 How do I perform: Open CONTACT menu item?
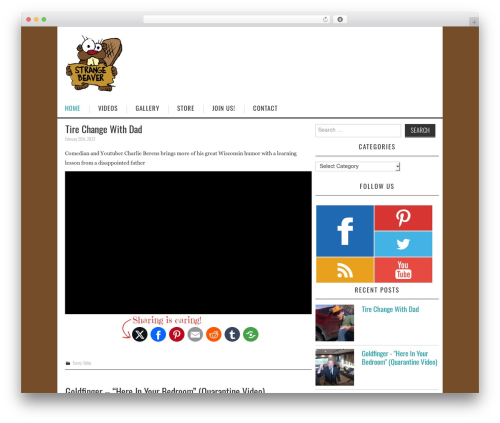tap(265, 108)
